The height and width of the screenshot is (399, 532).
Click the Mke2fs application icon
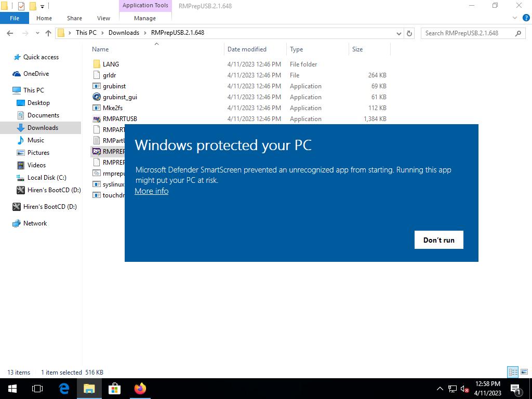click(x=97, y=108)
